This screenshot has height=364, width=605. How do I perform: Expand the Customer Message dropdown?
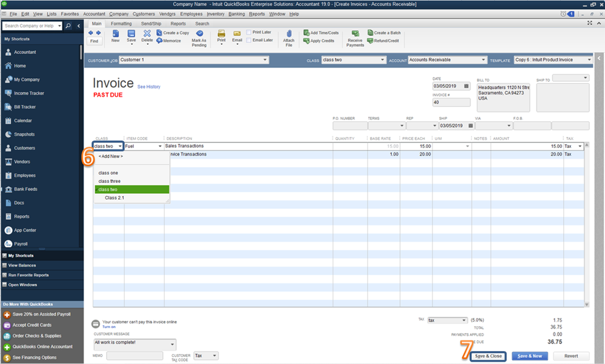pos(173,344)
